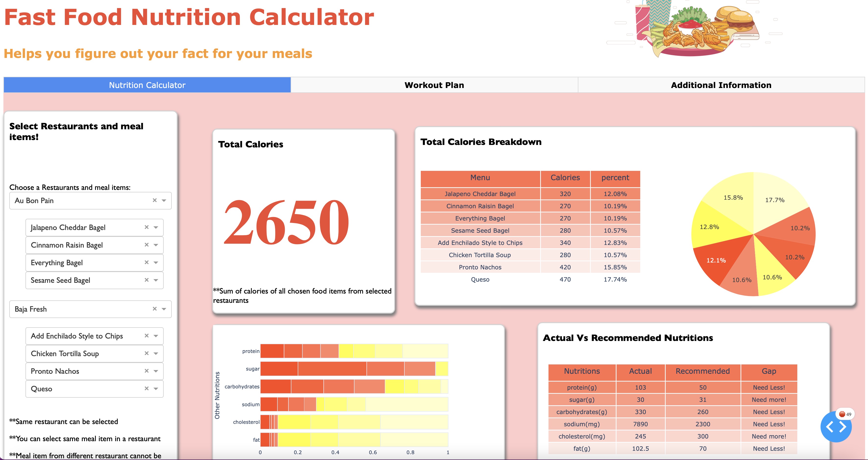Remove the Baja Fresh restaurant selection
The image size is (868, 460).
155,309
